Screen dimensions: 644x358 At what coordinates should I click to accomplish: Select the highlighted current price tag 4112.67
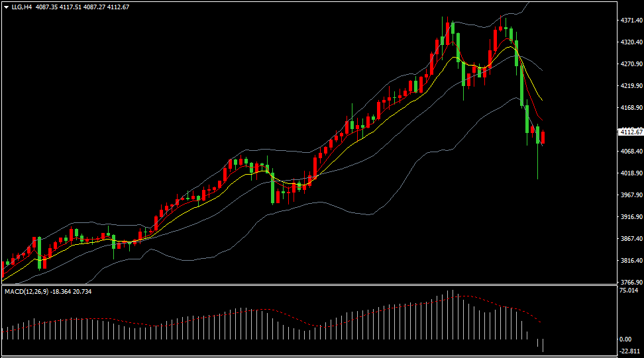629,132
